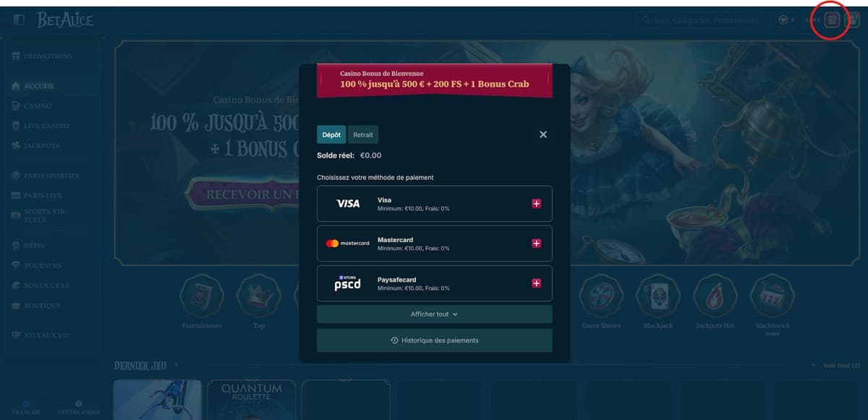Expand the Afficher tout payment list
The image size is (868, 420).
[x=434, y=314]
